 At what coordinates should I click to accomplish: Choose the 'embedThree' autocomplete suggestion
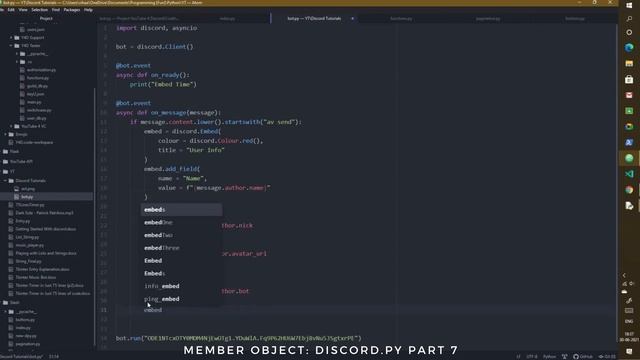coord(182,248)
